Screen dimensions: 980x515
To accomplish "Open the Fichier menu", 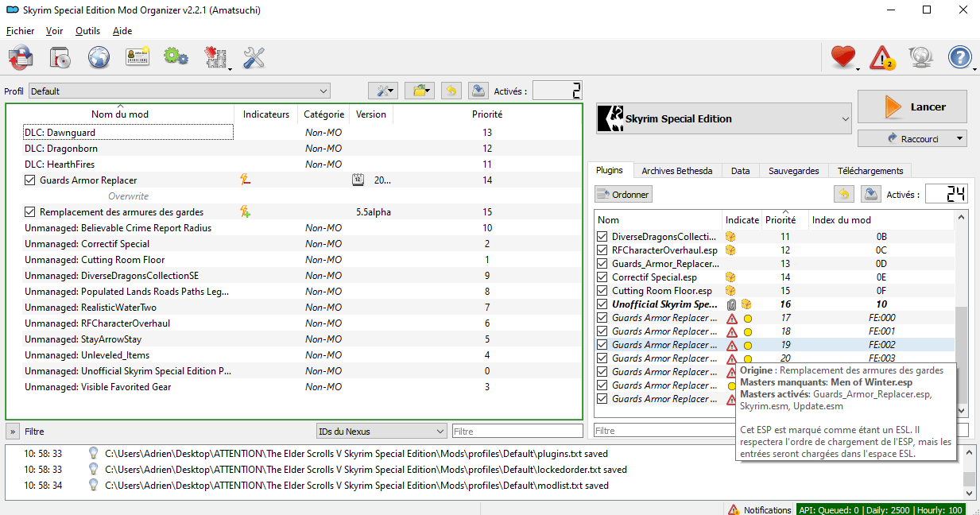I will pos(21,31).
